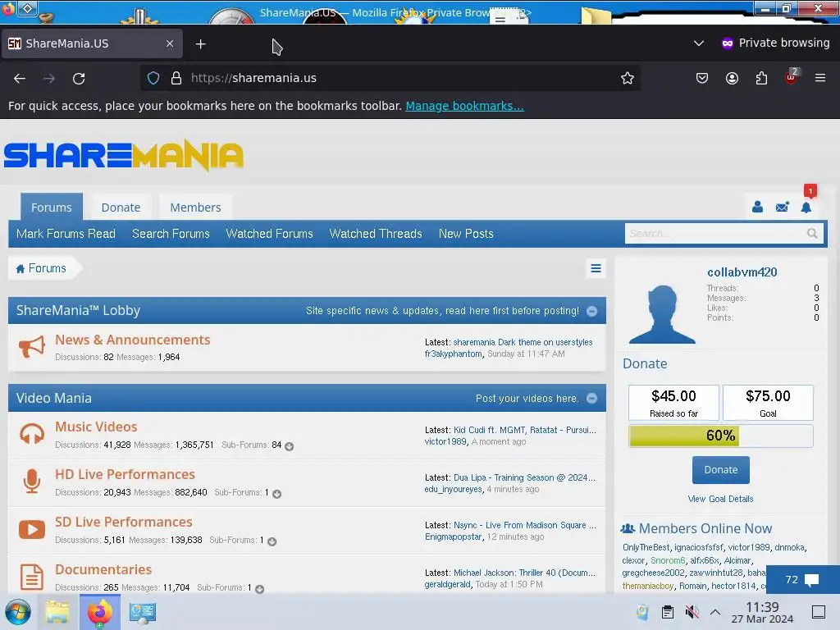The width and height of the screenshot is (840, 630).
Task: Click the HD Live Performances microphone icon
Action: click(32, 481)
